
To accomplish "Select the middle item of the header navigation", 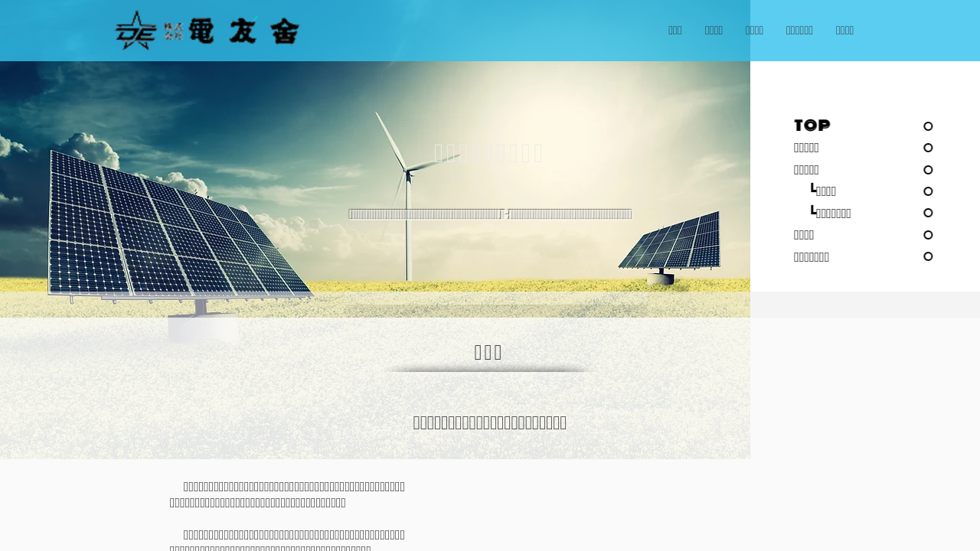I will pos(754,31).
